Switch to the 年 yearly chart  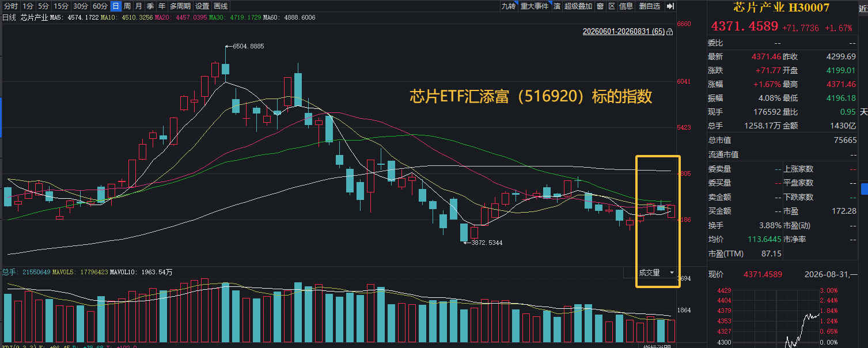coord(162,6)
